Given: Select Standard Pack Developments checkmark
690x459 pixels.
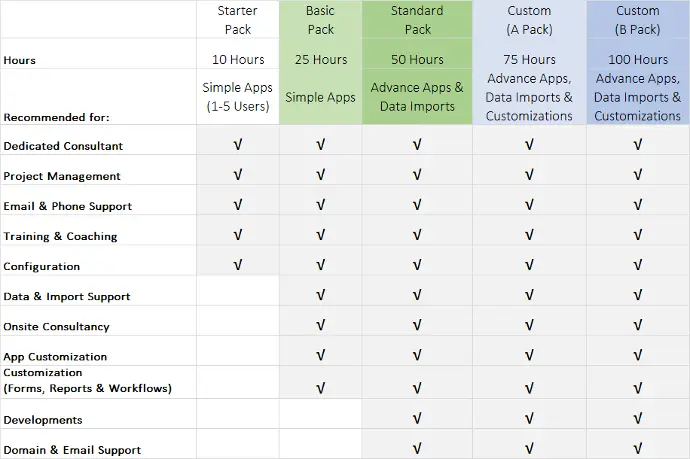Looking at the screenshot, I should 417,419.
